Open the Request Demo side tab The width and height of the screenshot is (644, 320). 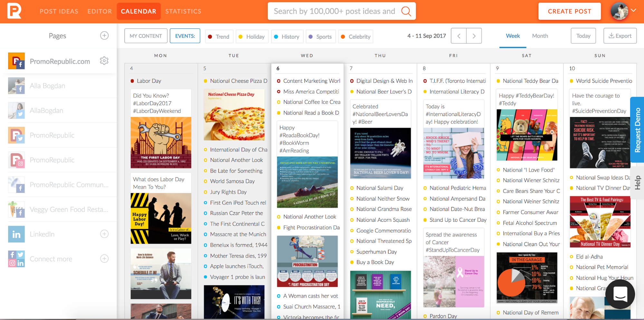tap(637, 130)
